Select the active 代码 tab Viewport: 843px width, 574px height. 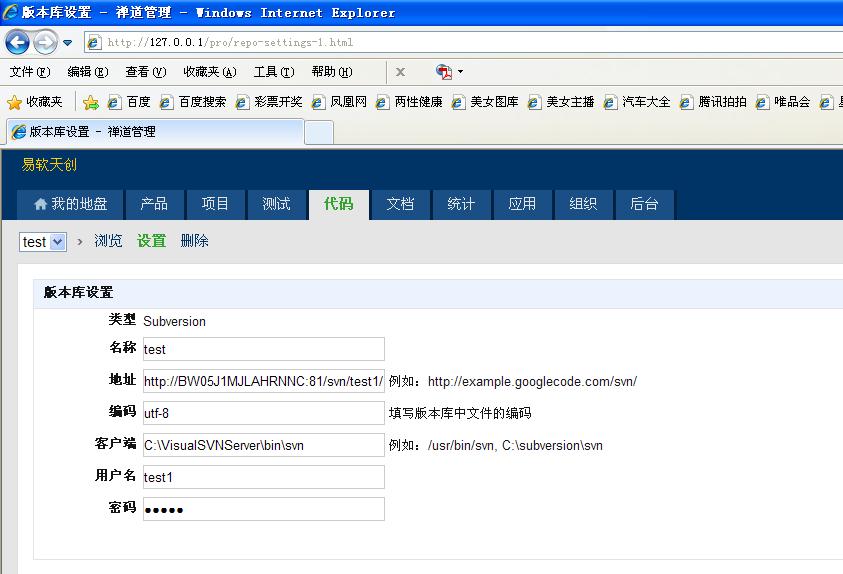tap(339, 204)
